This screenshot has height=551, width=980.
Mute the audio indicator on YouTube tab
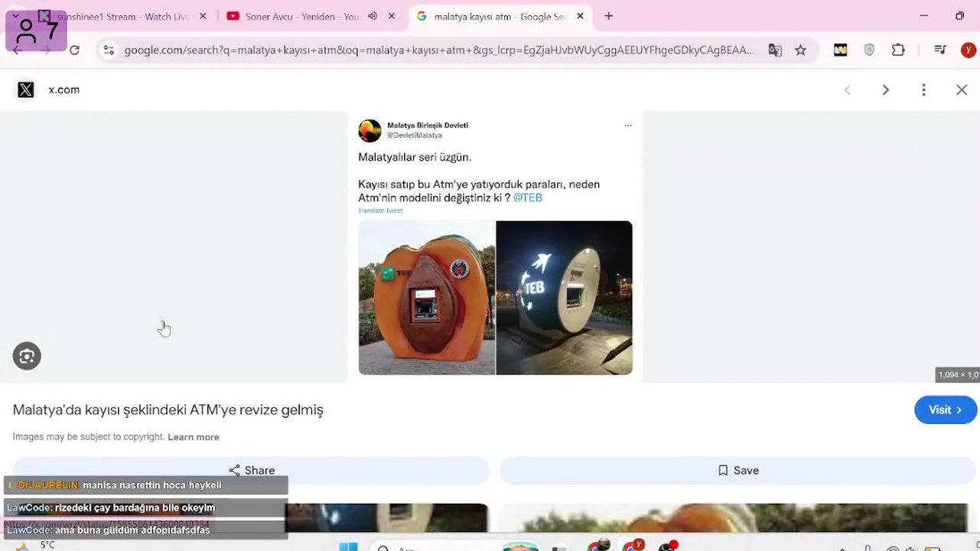[x=373, y=16]
